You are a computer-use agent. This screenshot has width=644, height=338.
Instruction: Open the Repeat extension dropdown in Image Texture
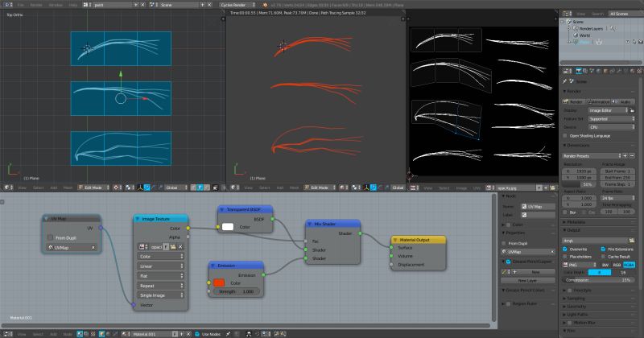pos(160,286)
